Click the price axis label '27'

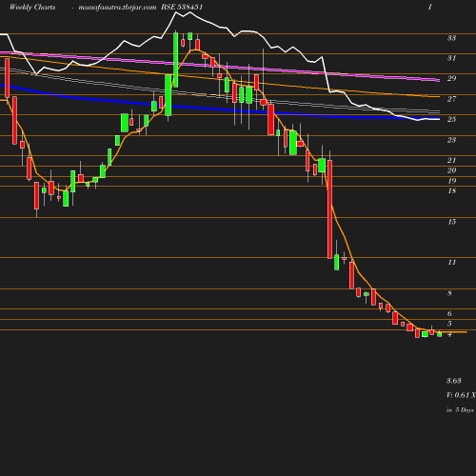(451, 99)
